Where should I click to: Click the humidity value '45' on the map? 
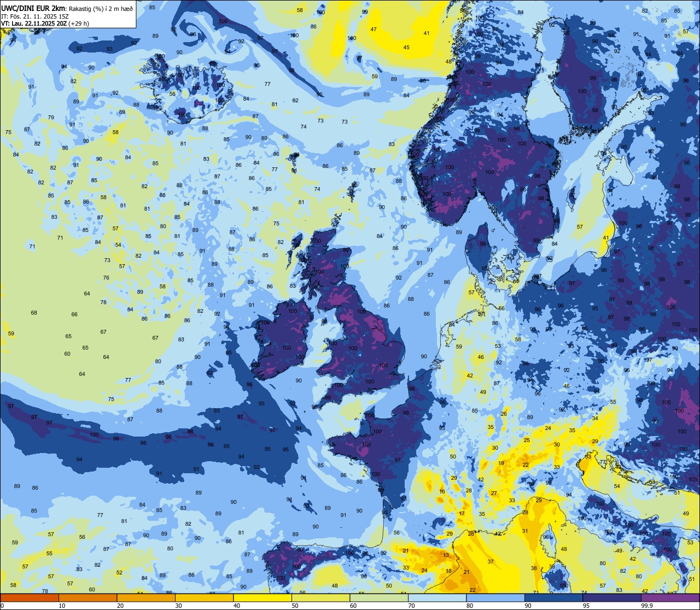(x=406, y=48)
